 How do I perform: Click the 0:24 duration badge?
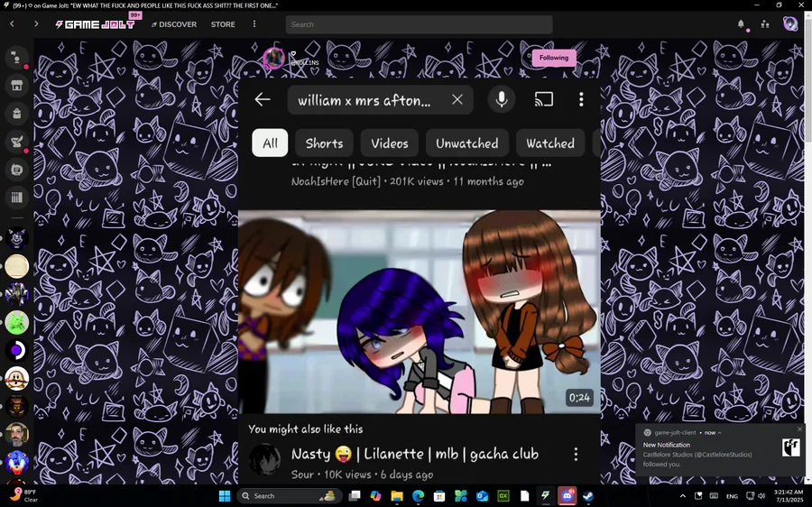pyautogui.click(x=579, y=397)
